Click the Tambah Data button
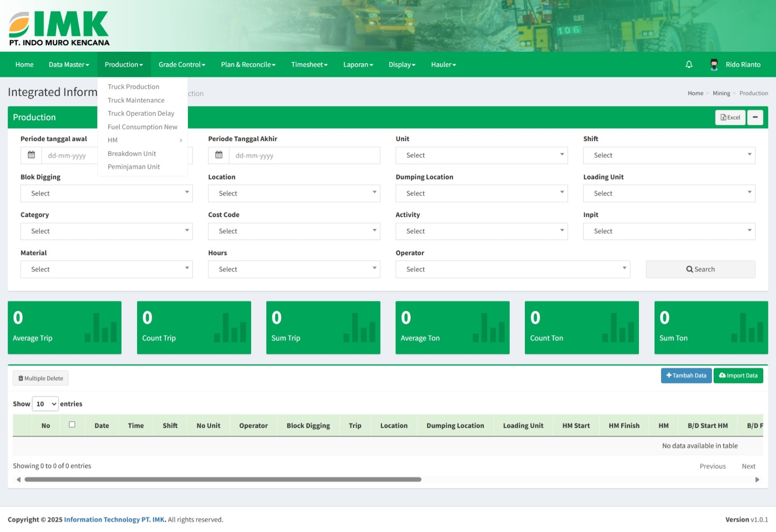The image size is (776, 532). [686, 376]
